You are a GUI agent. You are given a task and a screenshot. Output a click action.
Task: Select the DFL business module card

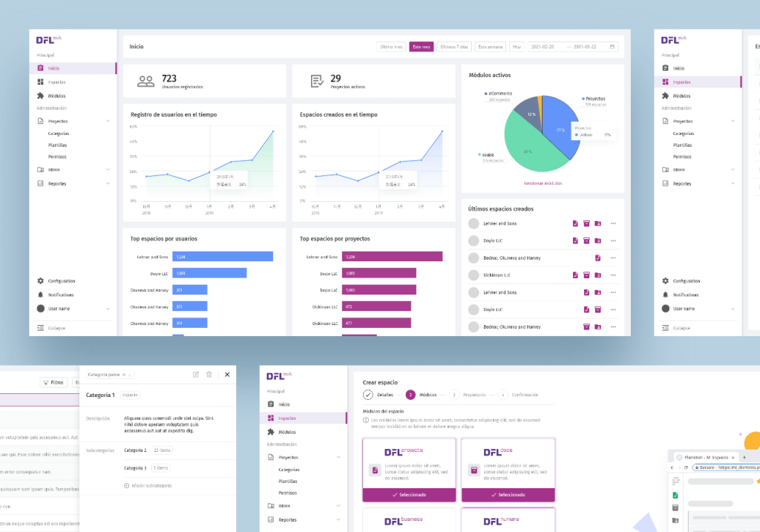410,519
